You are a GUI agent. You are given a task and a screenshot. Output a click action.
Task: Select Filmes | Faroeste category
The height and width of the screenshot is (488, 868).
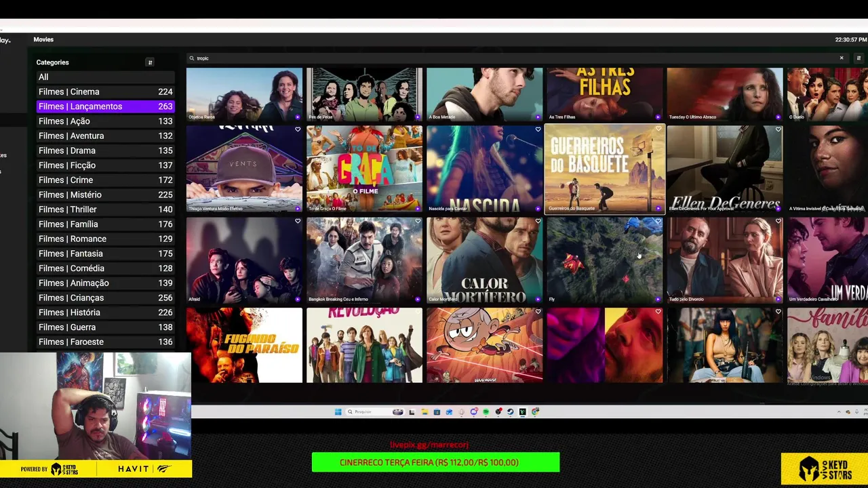point(106,342)
